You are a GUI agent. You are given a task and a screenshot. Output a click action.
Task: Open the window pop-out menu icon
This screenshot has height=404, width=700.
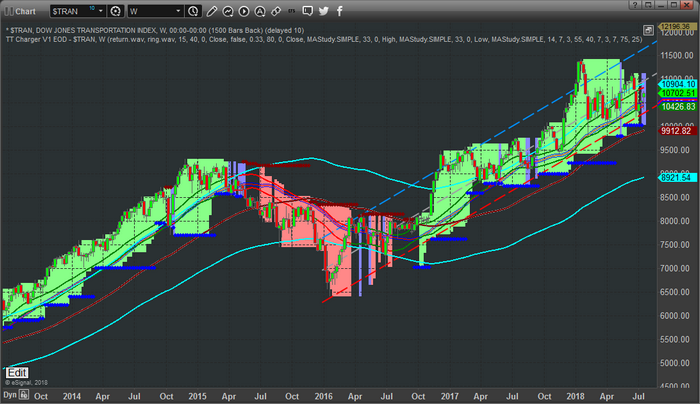648,5
